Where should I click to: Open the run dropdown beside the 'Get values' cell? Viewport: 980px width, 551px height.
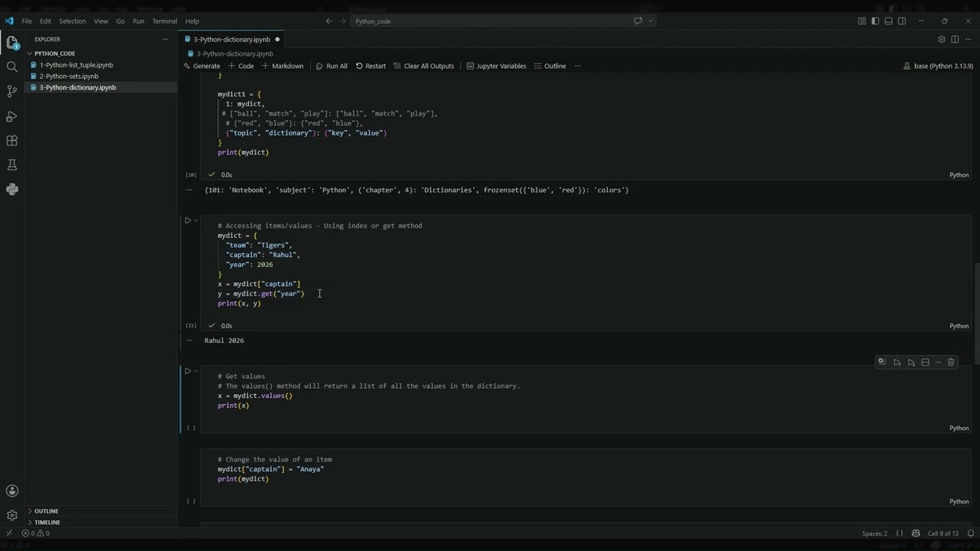[x=196, y=371]
